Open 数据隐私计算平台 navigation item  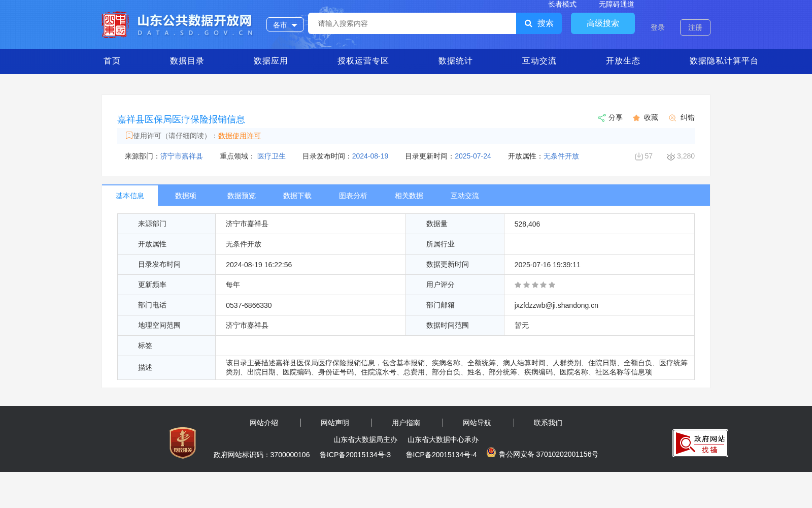click(x=724, y=61)
